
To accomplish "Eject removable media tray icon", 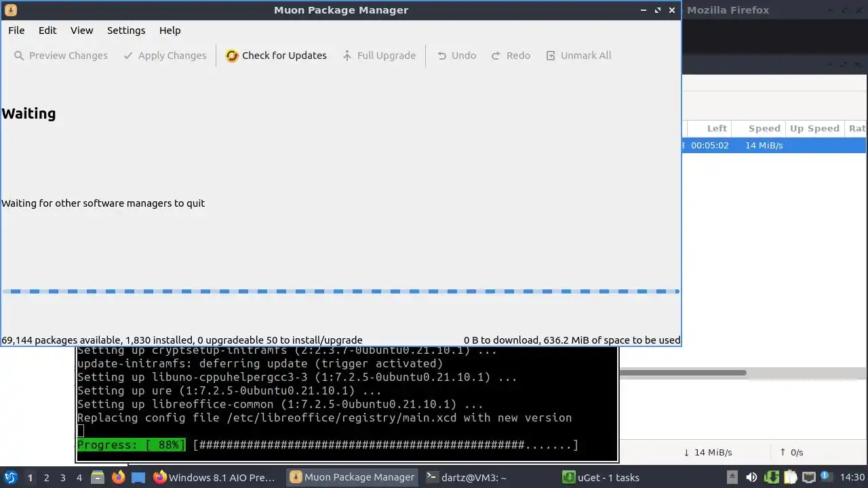I will pos(732,477).
